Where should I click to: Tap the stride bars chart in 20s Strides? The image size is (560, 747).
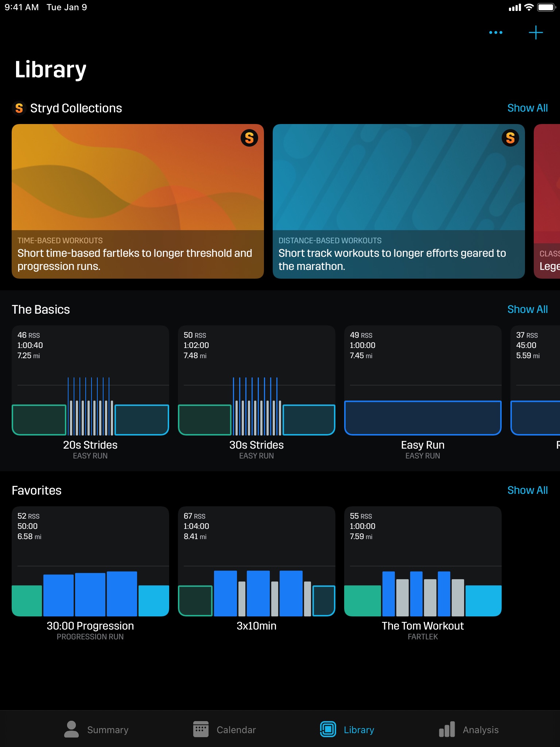pyautogui.click(x=90, y=406)
